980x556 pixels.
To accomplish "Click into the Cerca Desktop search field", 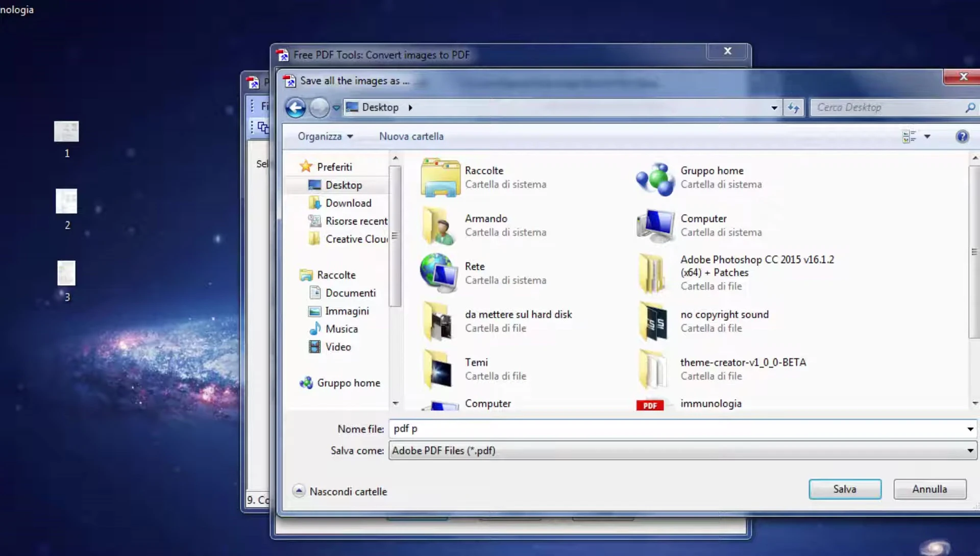I will click(888, 108).
